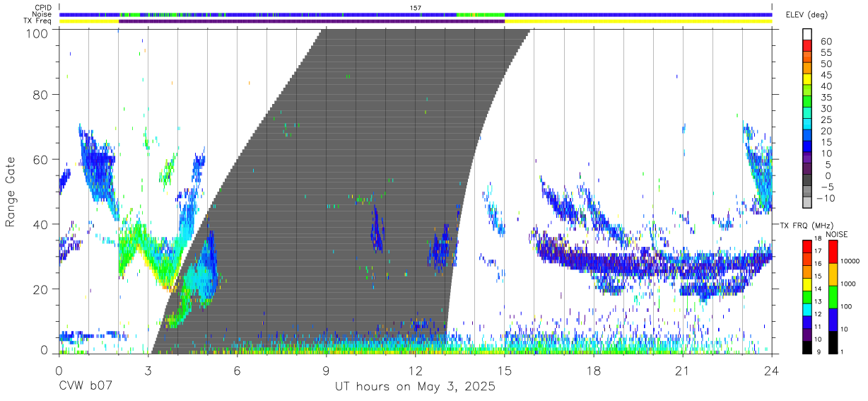The height and width of the screenshot is (401, 868).
Task: Click the 'CPID' label at top left
Action: click(43, 8)
